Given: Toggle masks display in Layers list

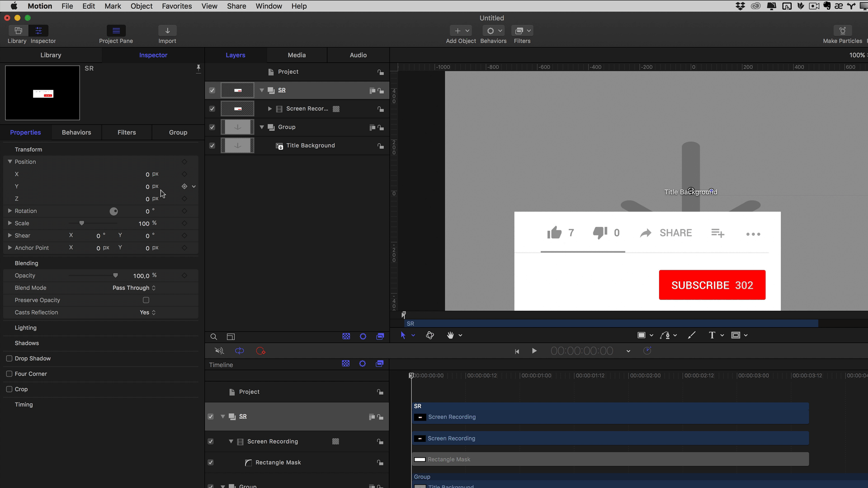Looking at the screenshot, I should tap(346, 337).
